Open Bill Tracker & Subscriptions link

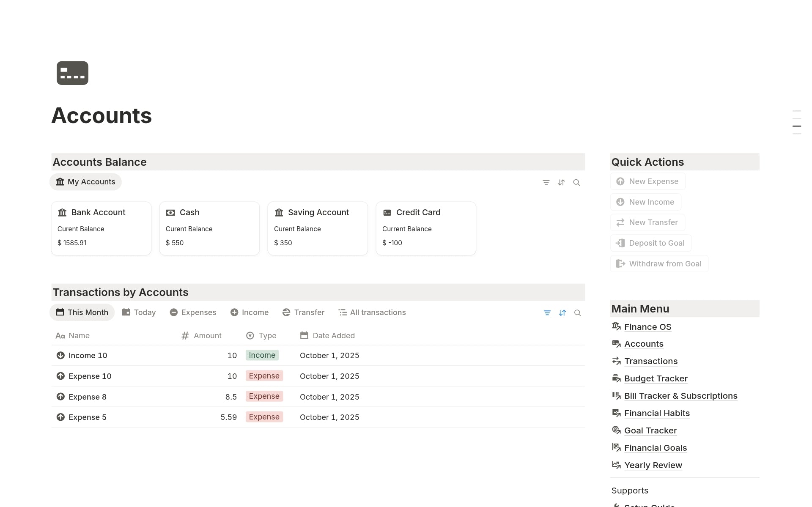680,396
